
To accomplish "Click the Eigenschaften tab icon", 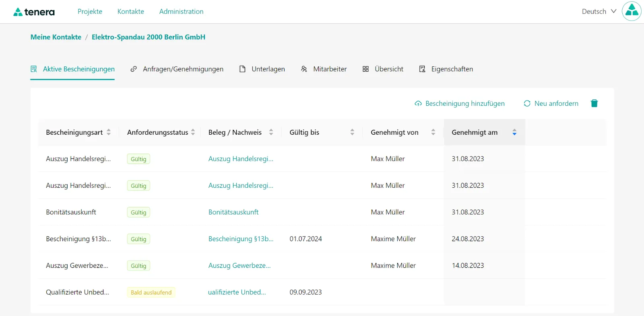I will click(x=422, y=69).
